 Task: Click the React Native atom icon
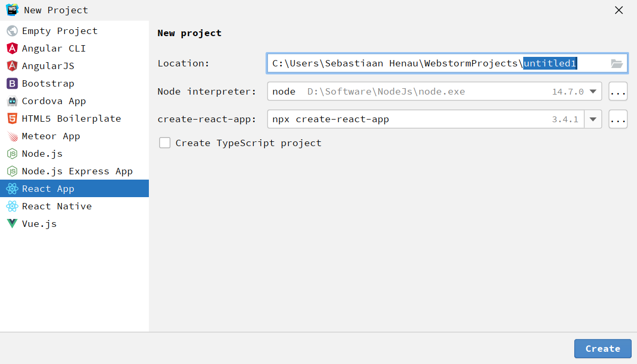click(x=12, y=206)
